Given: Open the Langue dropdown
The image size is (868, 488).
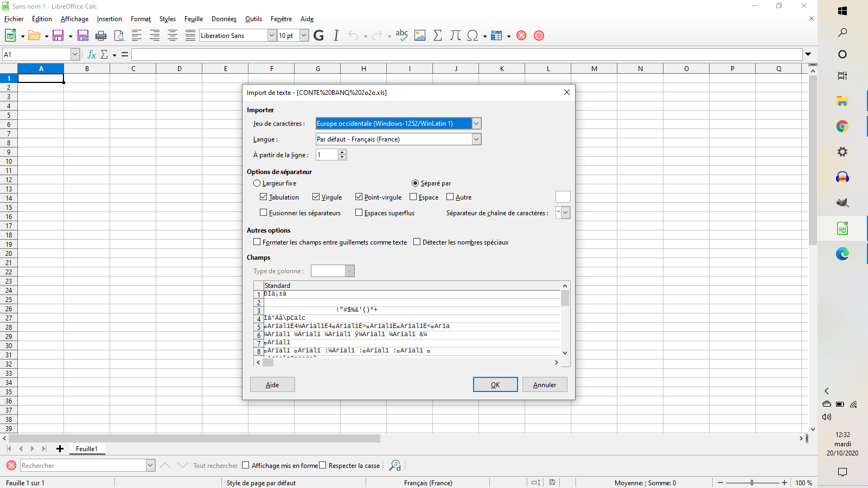Looking at the screenshot, I should coord(476,139).
